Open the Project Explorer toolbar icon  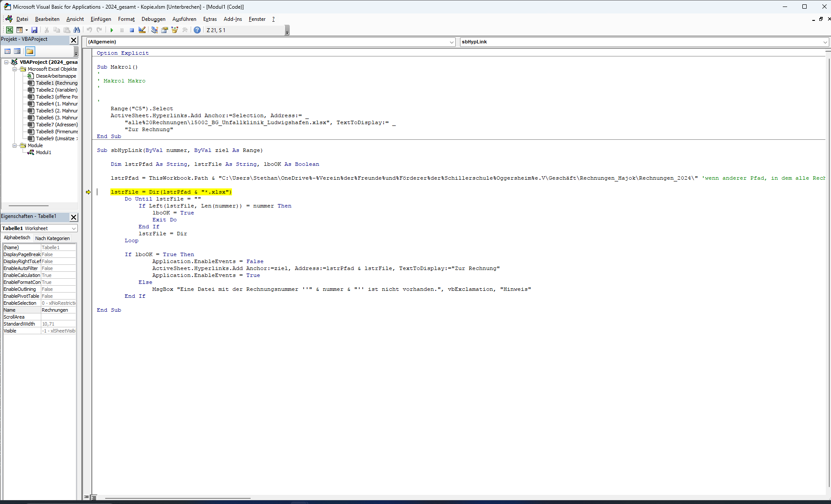[x=154, y=30]
